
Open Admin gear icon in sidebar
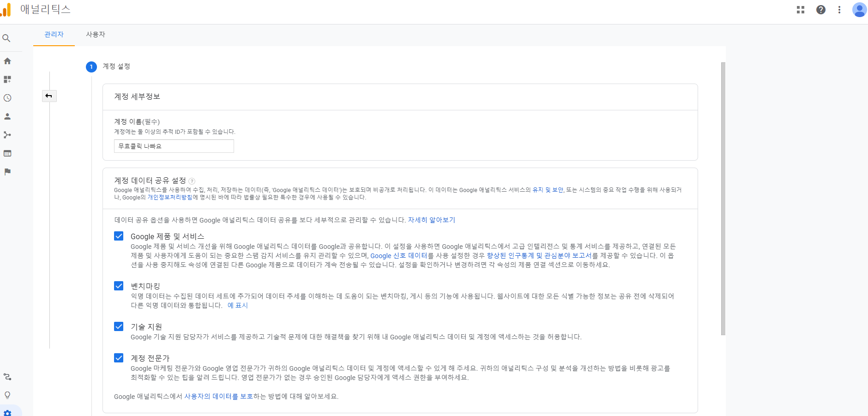(7, 412)
